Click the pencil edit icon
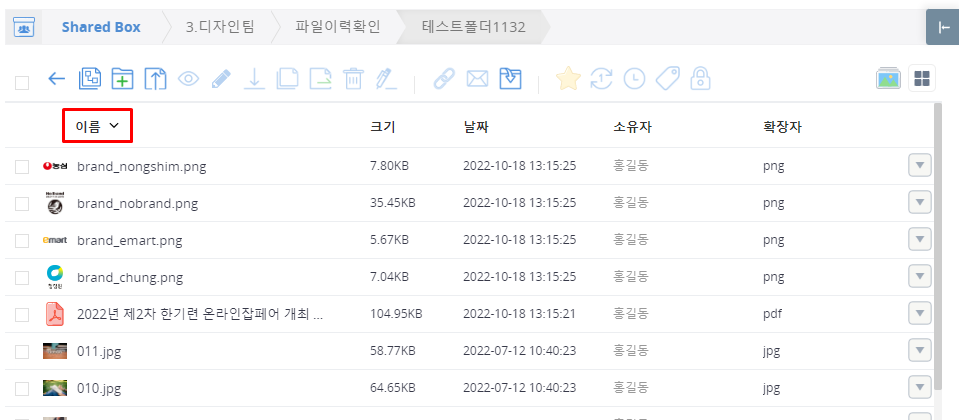Image resolution: width=959 pixels, height=420 pixels. (221, 79)
